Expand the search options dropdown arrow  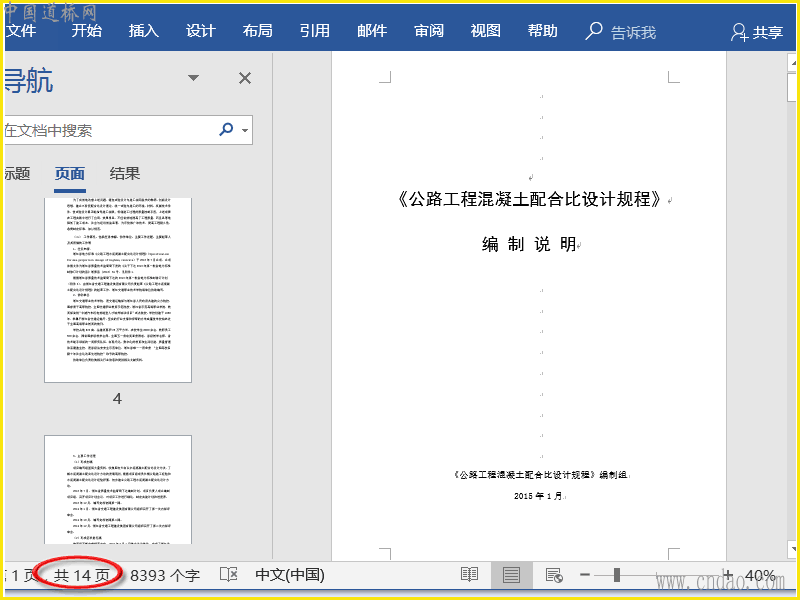click(x=245, y=131)
